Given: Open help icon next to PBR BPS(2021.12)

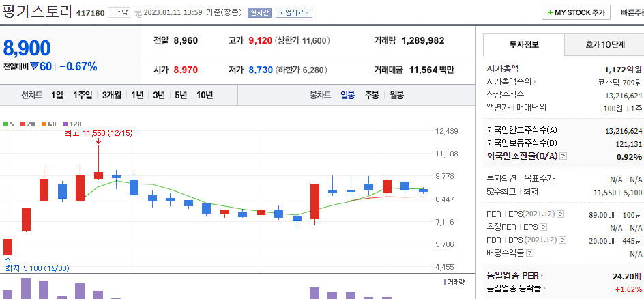Looking at the screenshot, I should [563, 240].
